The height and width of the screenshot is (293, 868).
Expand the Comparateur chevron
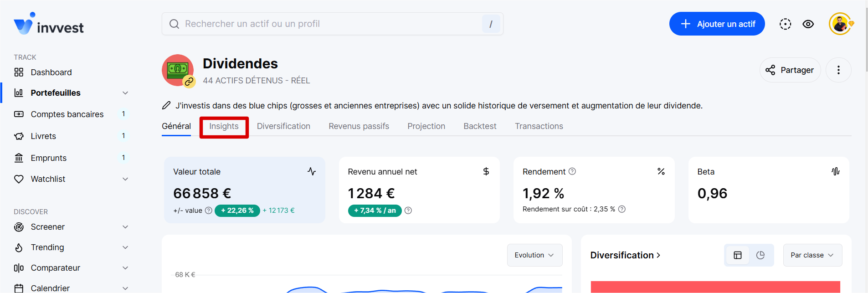click(125, 268)
